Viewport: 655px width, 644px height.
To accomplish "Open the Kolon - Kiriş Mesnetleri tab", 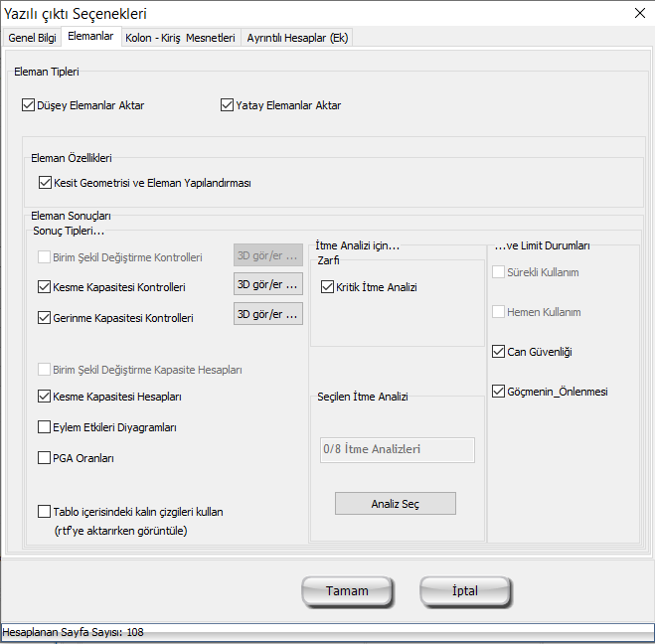I will (180, 38).
